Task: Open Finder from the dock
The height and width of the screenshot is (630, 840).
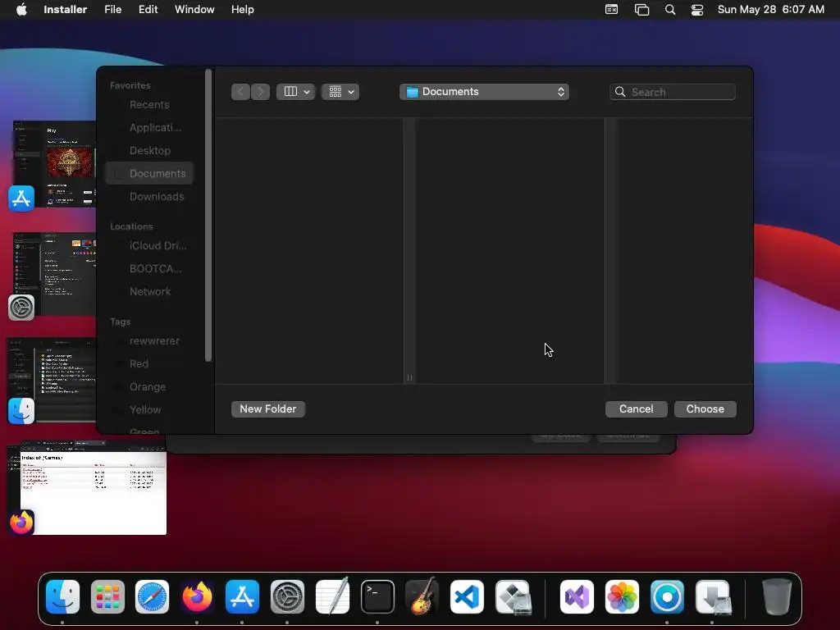Action: click(x=62, y=597)
